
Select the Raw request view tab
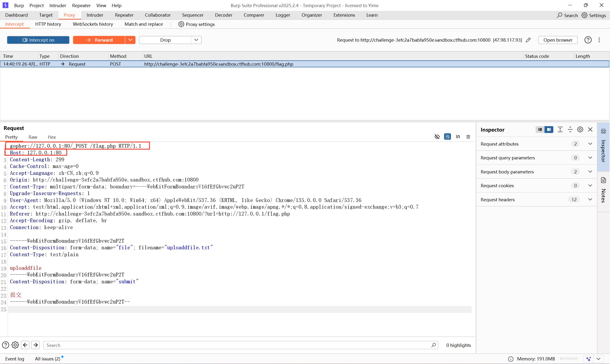33,137
